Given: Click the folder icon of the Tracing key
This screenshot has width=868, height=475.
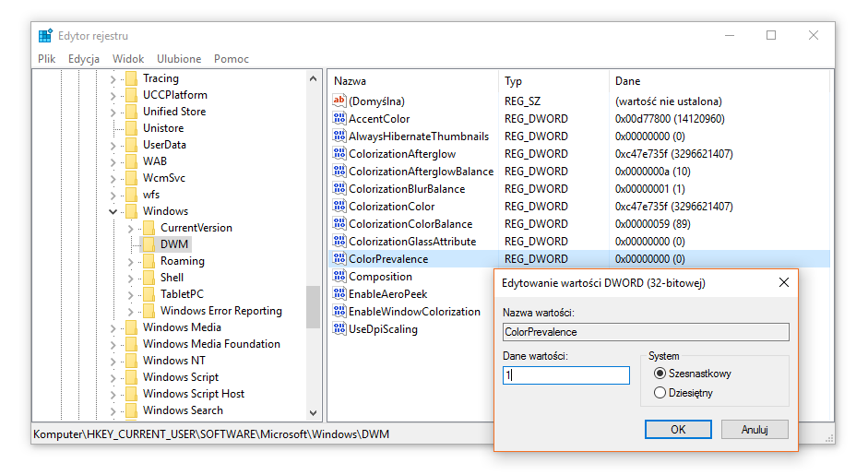Looking at the screenshot, I should (x=131, y=78).
